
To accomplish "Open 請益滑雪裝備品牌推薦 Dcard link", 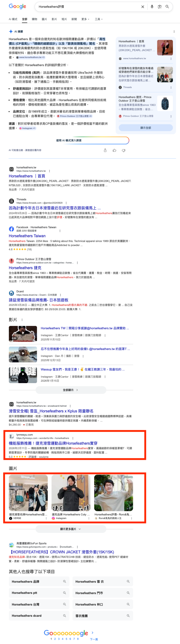I will [38, 300].
